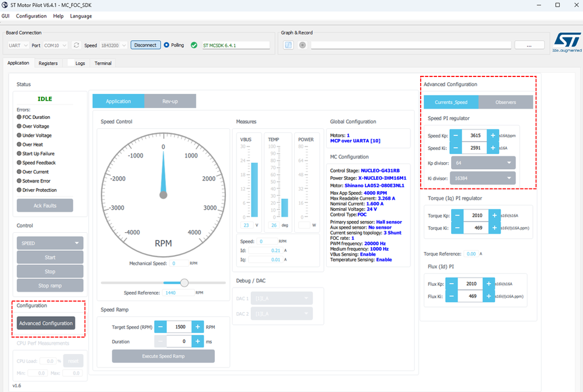The image size is (583, 392).
Task: Increase Flux Ki with plus button
Action: point(488,296)
